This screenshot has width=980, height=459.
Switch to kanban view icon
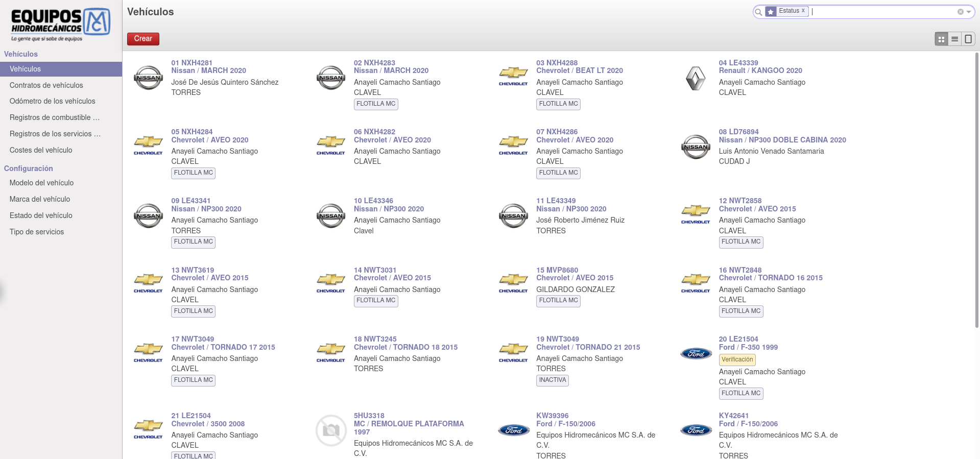pyautogui.click(x=941, y=39)
